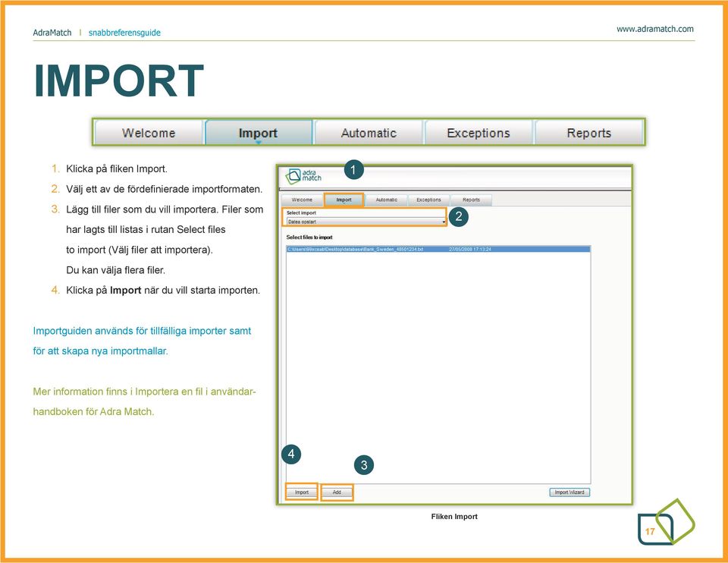Click the text 'Välj ett av de fördefinierade importformaten.'

click(x=164, y=189)
